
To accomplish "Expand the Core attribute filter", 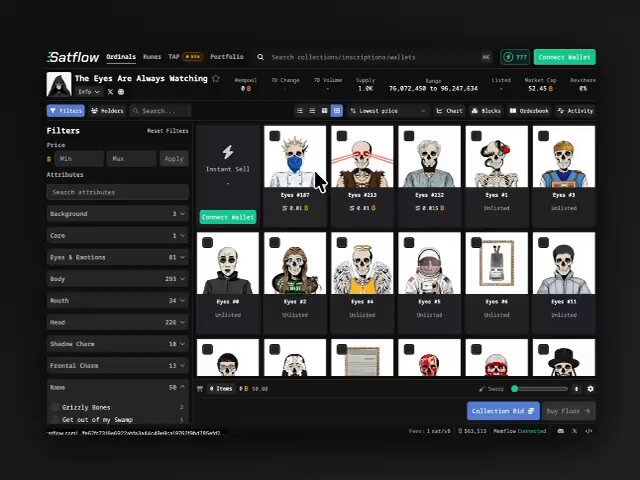I will click(x=118, y=236).
